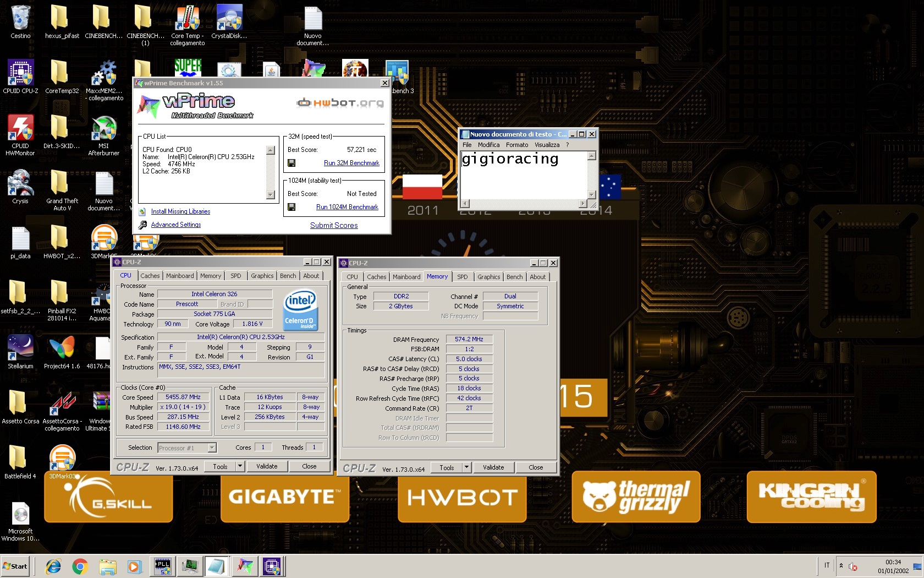Click Validate button in right CPU-Z
Screen dimensions: 924x578
coord(493,467)
